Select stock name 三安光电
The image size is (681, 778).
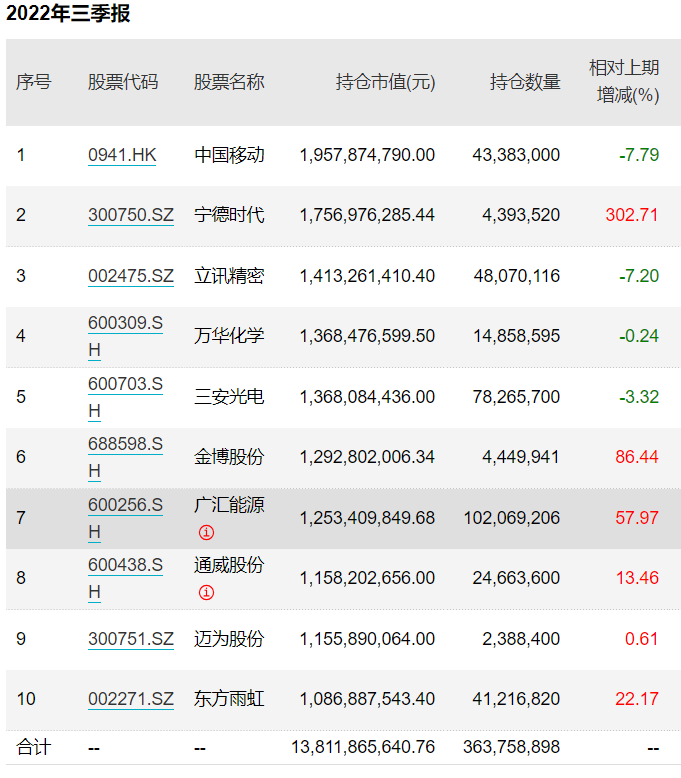(x=229, y=397)
